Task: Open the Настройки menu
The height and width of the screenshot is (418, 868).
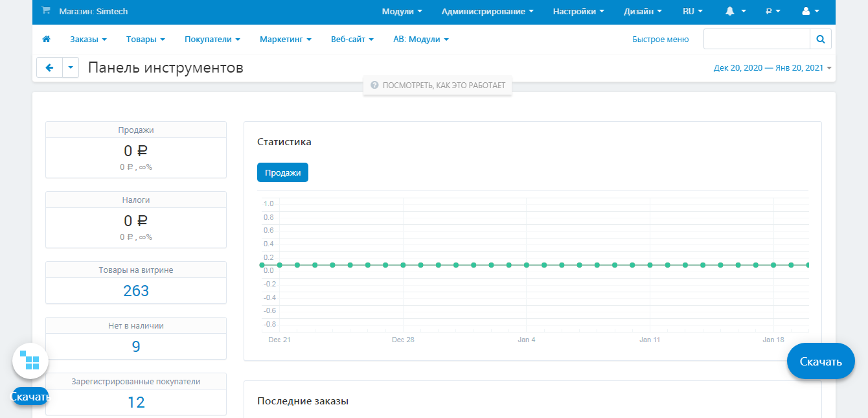Action: point(578,11)
